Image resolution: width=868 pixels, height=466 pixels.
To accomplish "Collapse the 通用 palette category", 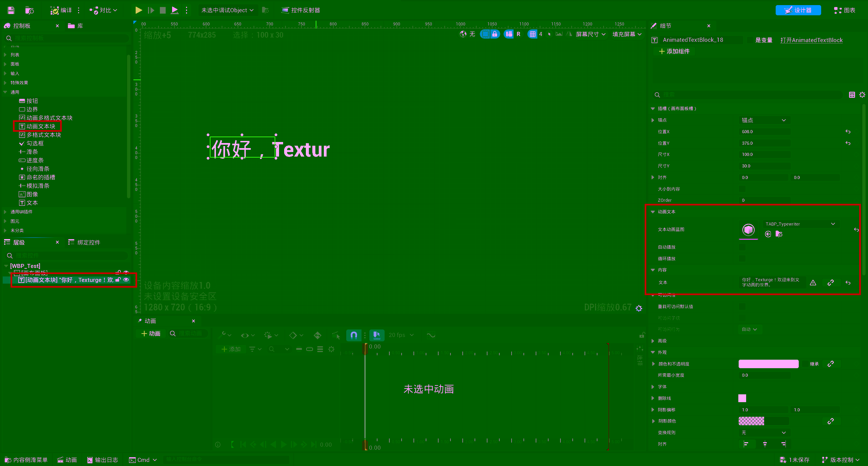I will point(5,92).
